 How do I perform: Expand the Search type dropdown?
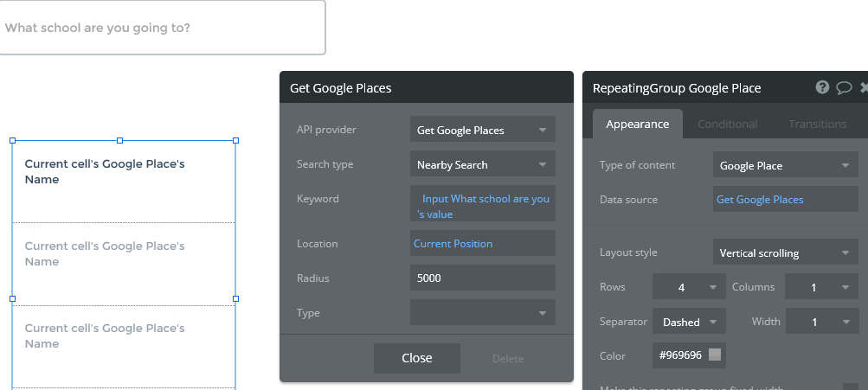[x=482, y=164]
